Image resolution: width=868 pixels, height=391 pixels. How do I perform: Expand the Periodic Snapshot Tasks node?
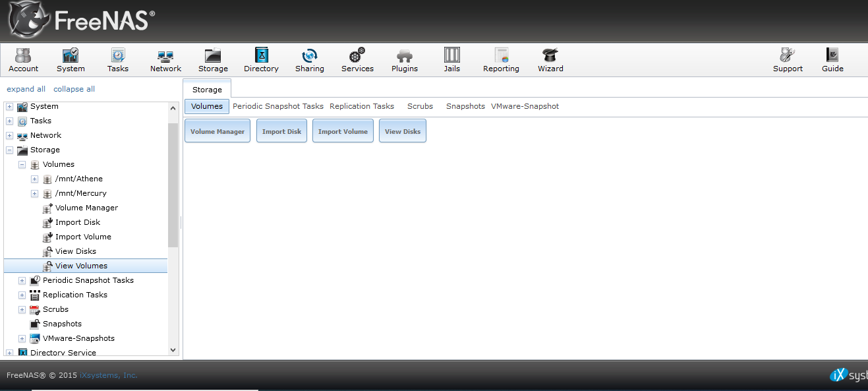22,281
